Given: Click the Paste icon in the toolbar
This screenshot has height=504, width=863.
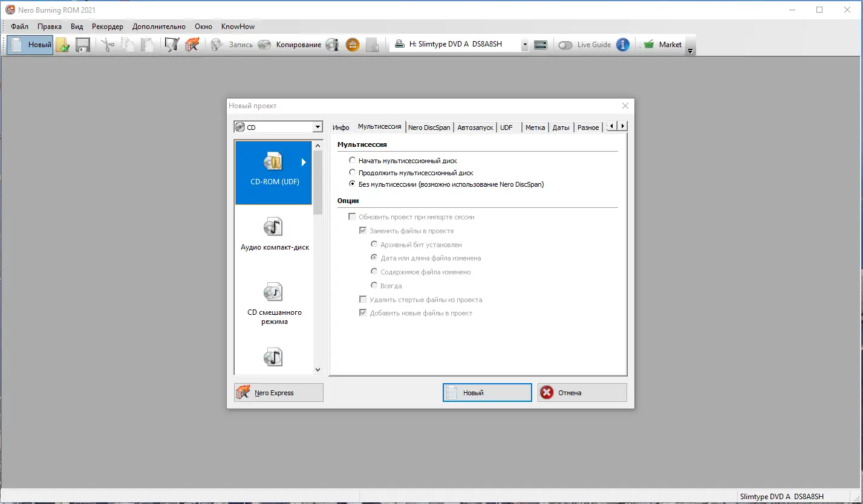Looking at the screenshot, I should coord(147,44).
